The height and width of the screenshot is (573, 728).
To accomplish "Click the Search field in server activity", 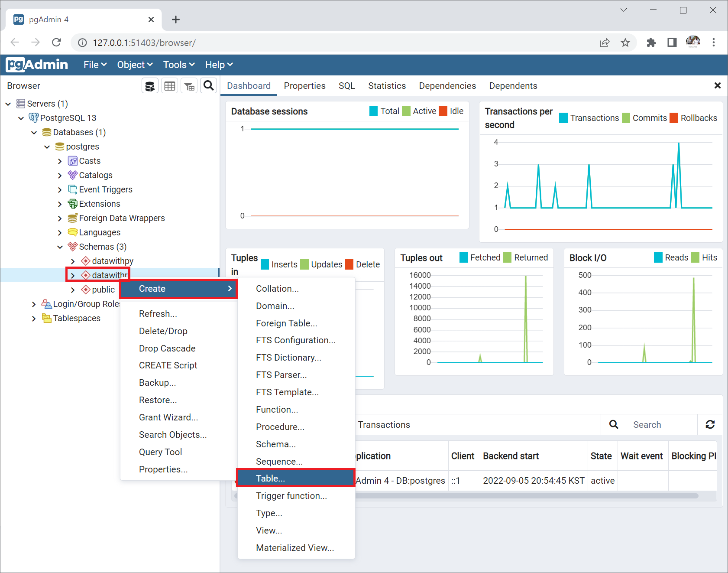I will [x=662, y=424].
